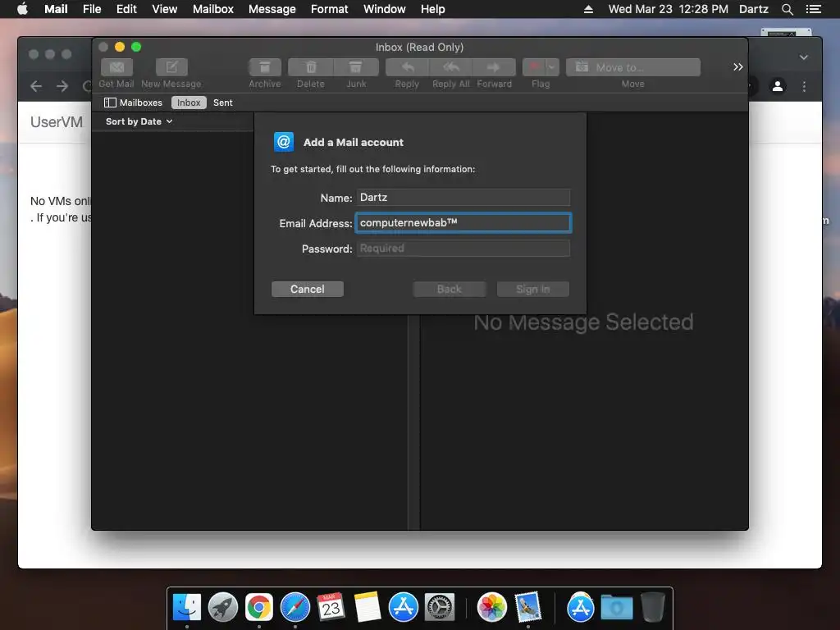This screenshot has width=840, height=630.
Task: Open the browser three-dot menu
Action: (x=804, y=86)
